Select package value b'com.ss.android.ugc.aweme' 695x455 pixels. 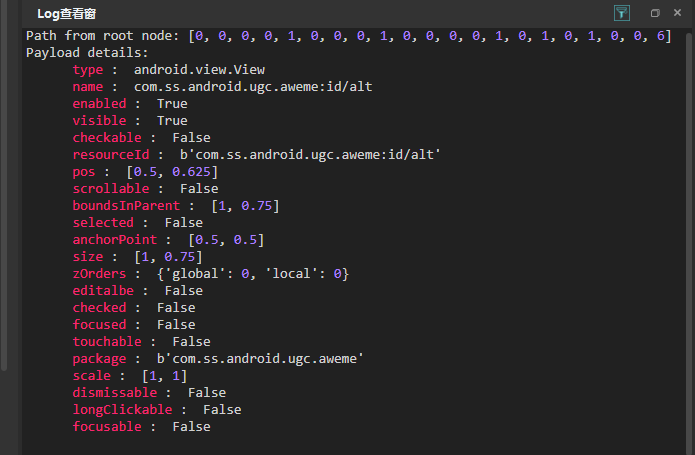click(260, 358)
